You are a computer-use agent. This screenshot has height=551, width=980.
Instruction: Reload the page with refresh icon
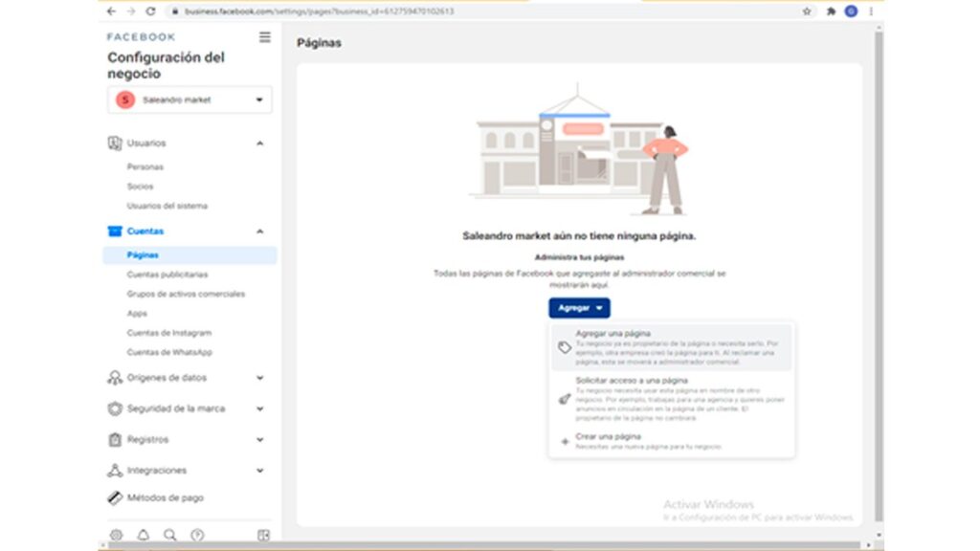click(150, 11)
